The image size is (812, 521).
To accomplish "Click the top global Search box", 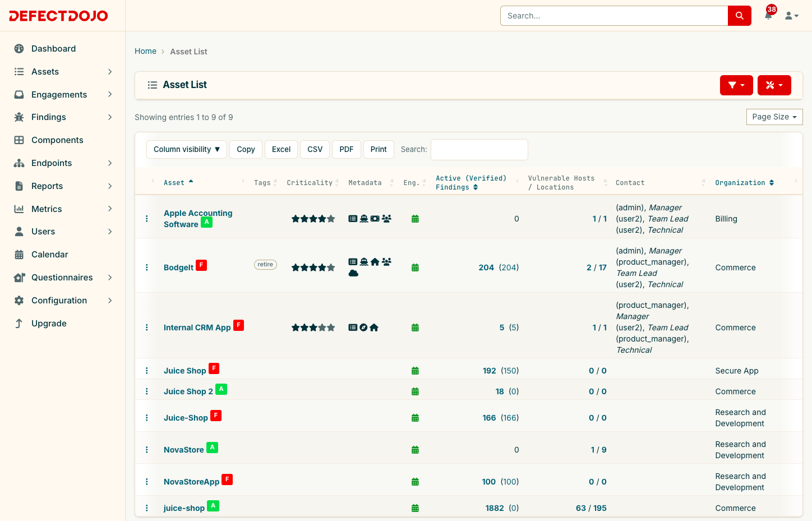I will (614, 16).
